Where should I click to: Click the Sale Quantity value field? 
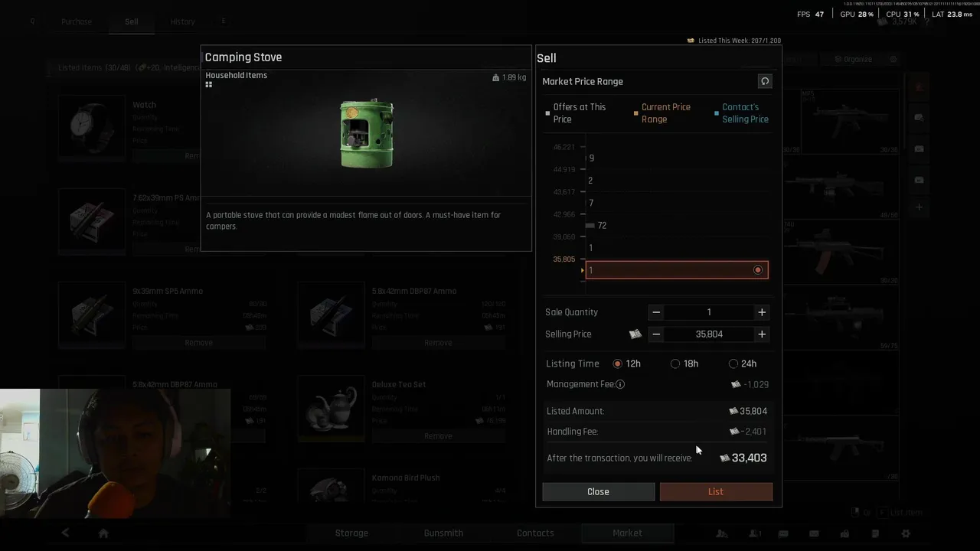pos(709,312)
